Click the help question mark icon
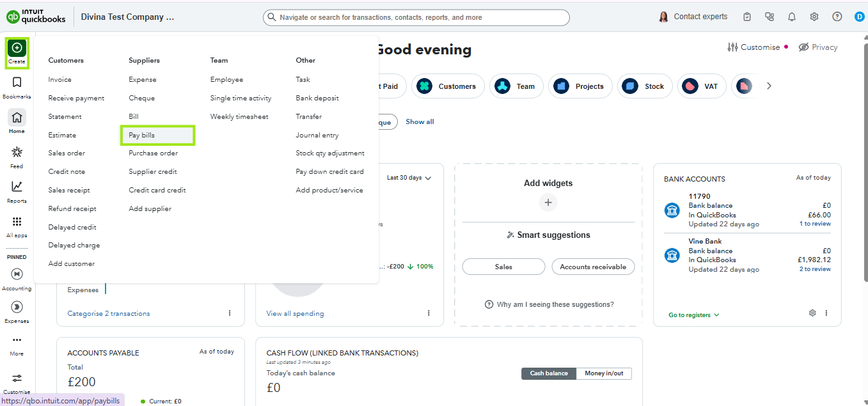Image resolution: width=868 pixels, height=406 pixels. 837,17
